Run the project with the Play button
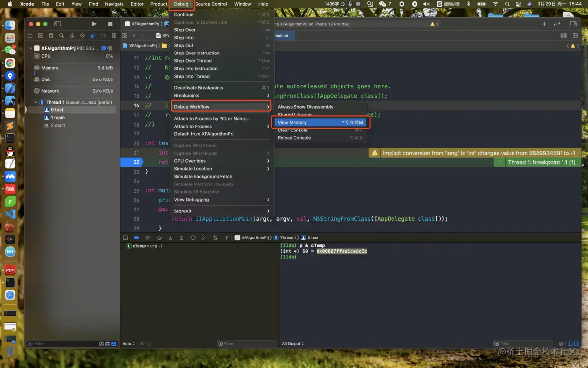Viewport: 588px width, 368px height. click(94, 24)
